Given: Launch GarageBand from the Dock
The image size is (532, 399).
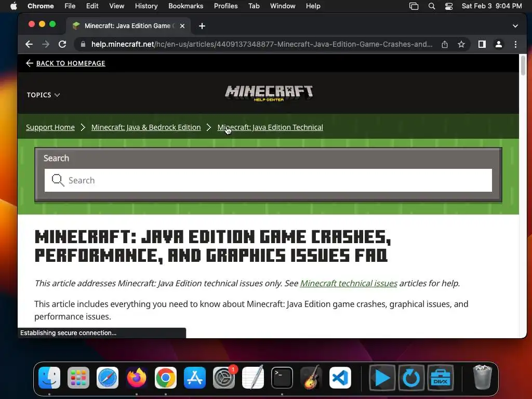Looking at the screenshot, I should pos(311,377).
